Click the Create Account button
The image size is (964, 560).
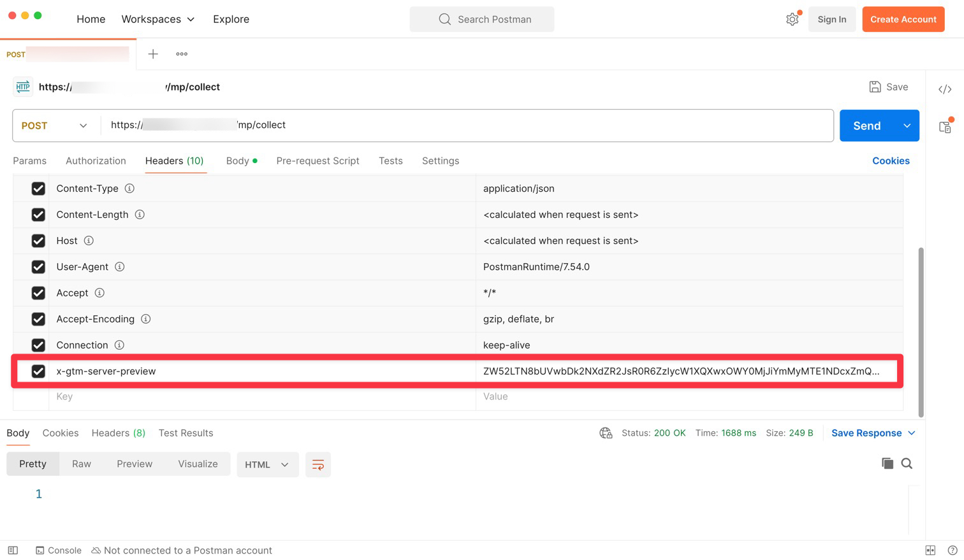point(903,19)
